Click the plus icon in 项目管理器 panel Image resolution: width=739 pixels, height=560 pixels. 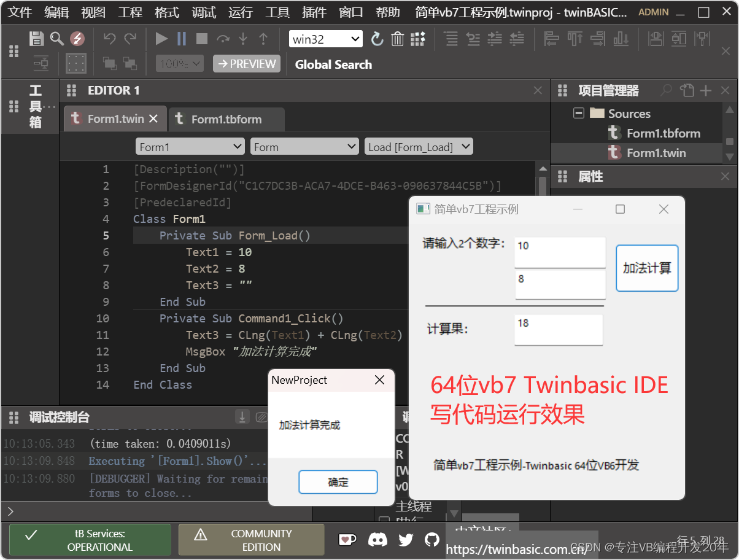(705, 90)
